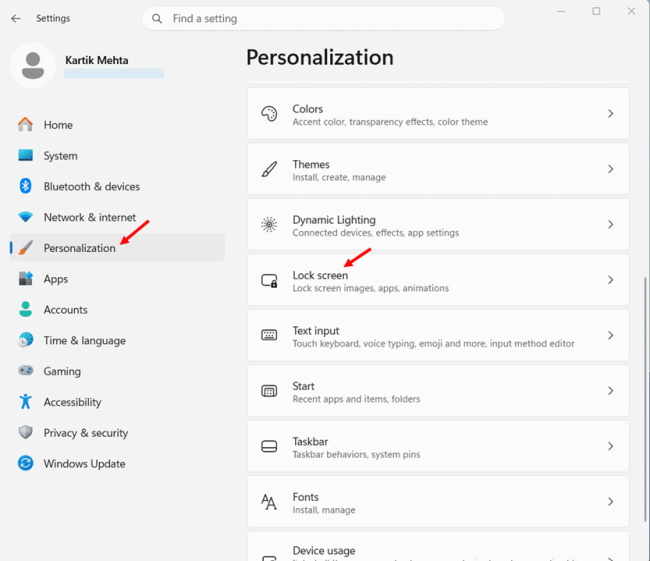Open Start settings via chevron
This screenshot has height=561, width=650.
610,391
